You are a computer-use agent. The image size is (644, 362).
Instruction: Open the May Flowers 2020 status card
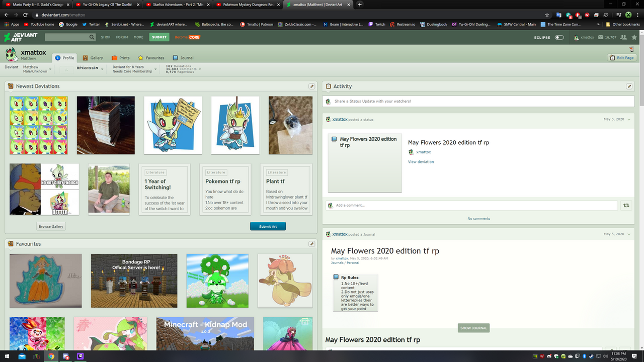tap(365, 163)
